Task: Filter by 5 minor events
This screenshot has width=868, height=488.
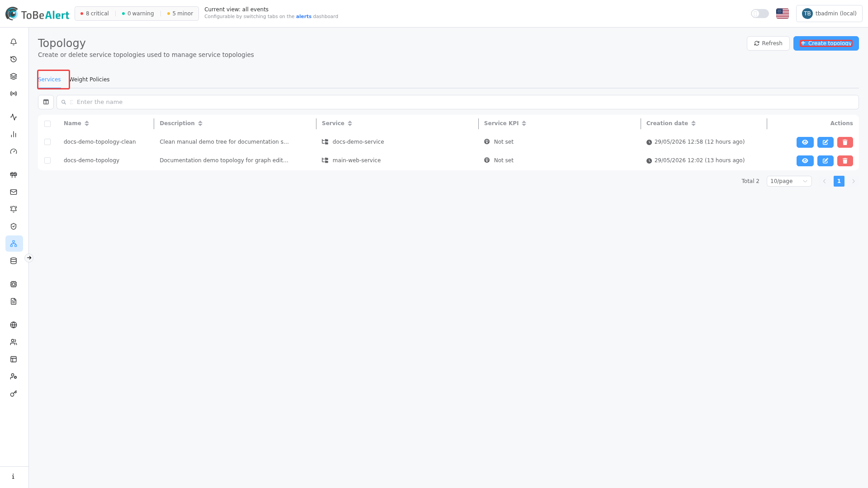Action: (x=180, y=14)
